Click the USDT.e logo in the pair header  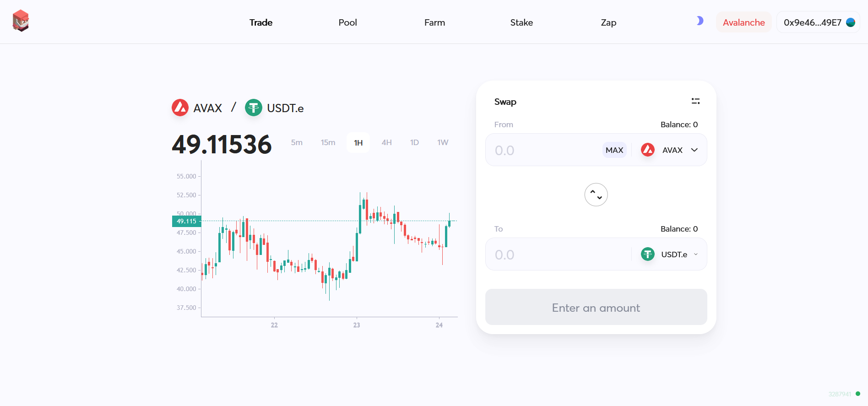254,108
